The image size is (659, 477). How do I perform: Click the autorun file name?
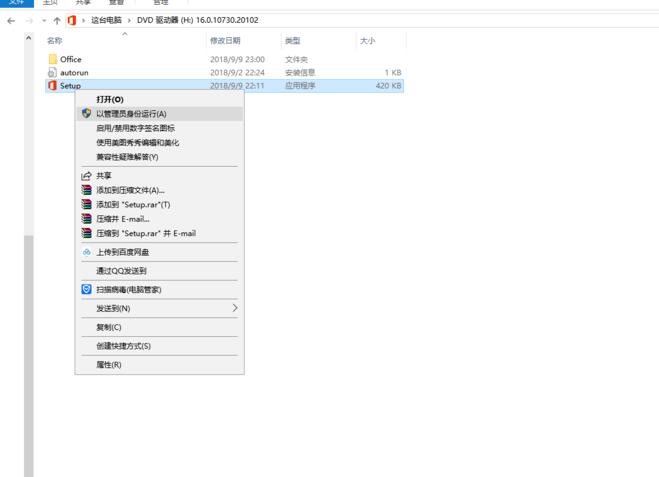(x=74, y=73)
